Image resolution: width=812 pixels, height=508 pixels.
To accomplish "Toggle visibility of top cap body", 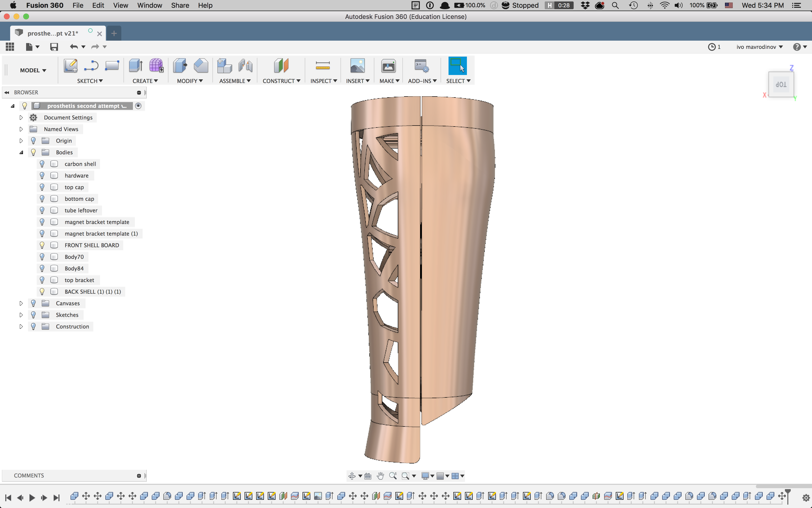I will (42, 187).
